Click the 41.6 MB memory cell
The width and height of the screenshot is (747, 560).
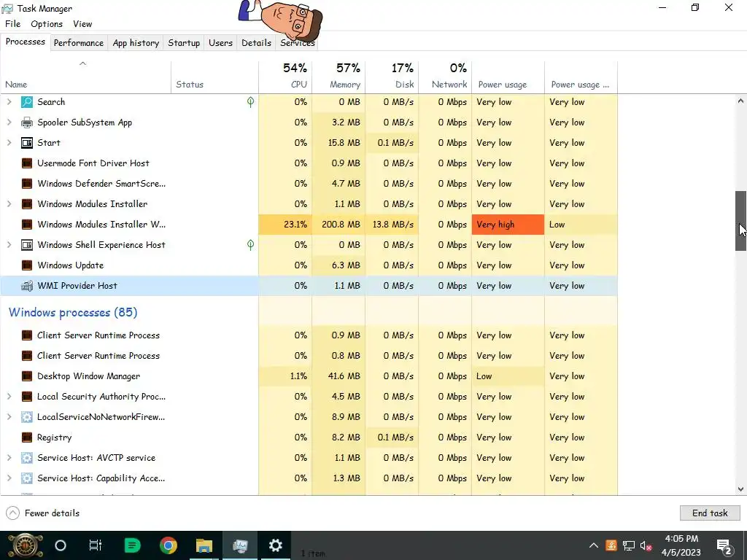coord(338,376)
